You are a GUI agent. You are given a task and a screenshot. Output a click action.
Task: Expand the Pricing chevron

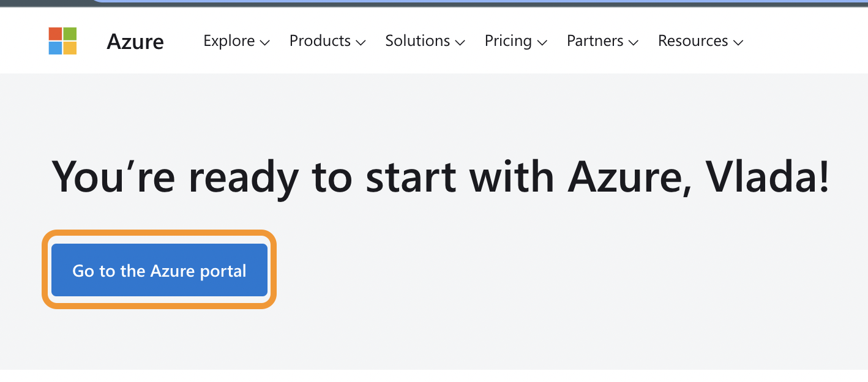[x=542, y=43]
